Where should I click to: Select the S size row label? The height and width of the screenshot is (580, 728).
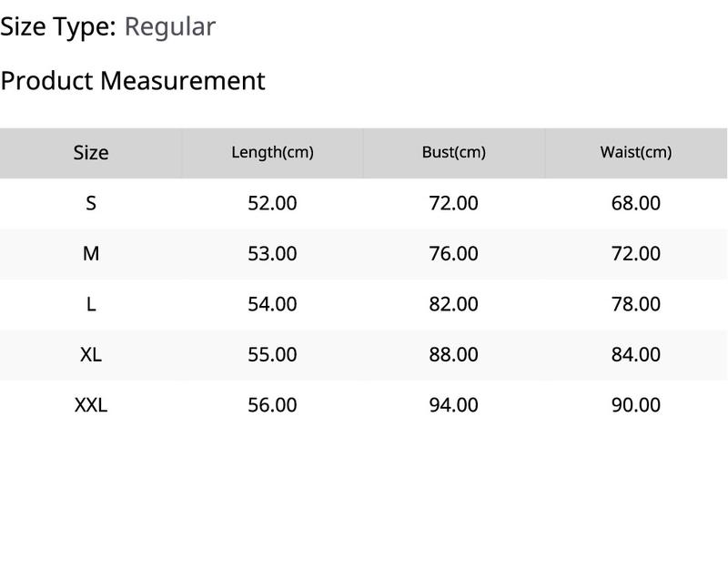coord(91,203)
